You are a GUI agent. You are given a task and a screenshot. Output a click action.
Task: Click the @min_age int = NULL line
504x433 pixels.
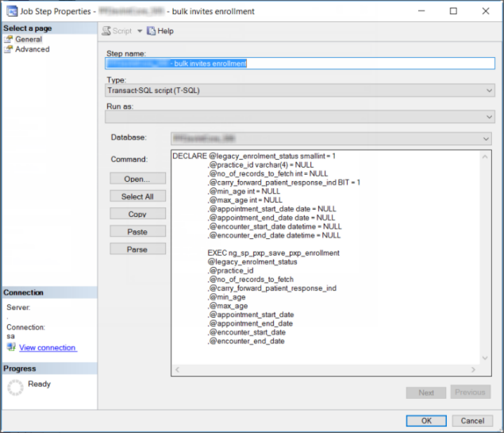[244, 191]
